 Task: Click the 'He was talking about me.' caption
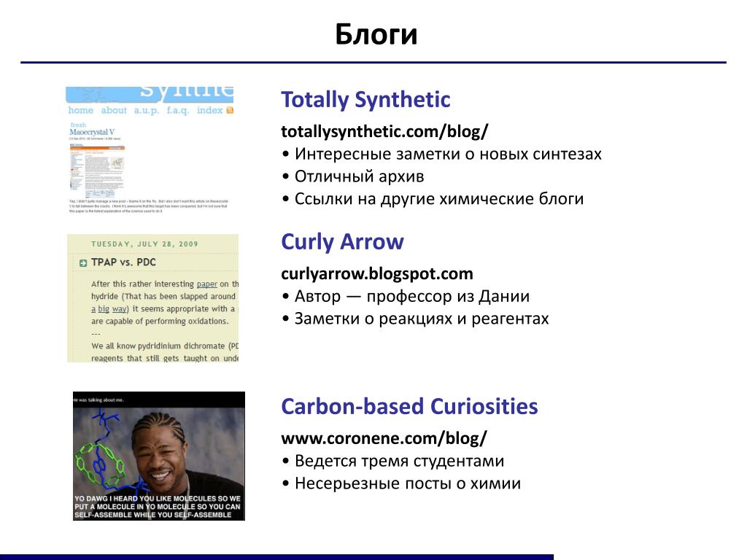click(98, 400)
